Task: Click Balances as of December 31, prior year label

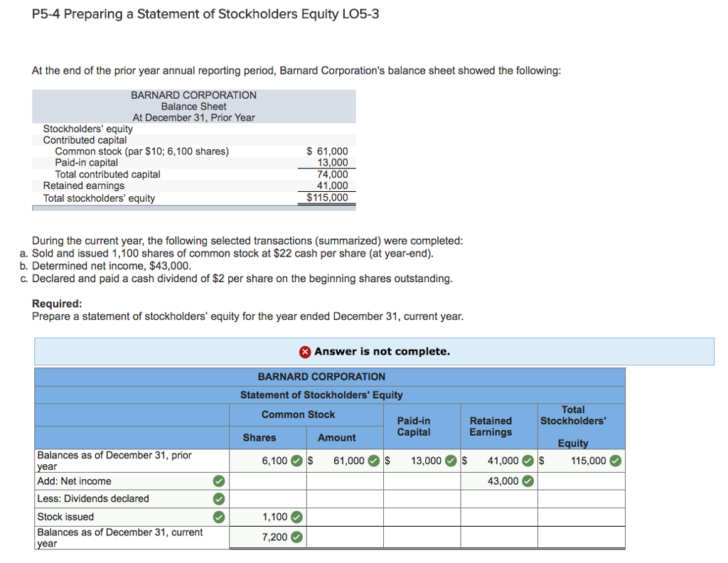Action: (114, 461)
